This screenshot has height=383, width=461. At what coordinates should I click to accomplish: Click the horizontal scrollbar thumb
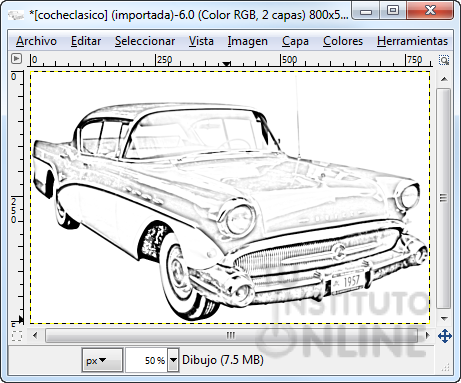pyautogui.click(x=231, y=335)
